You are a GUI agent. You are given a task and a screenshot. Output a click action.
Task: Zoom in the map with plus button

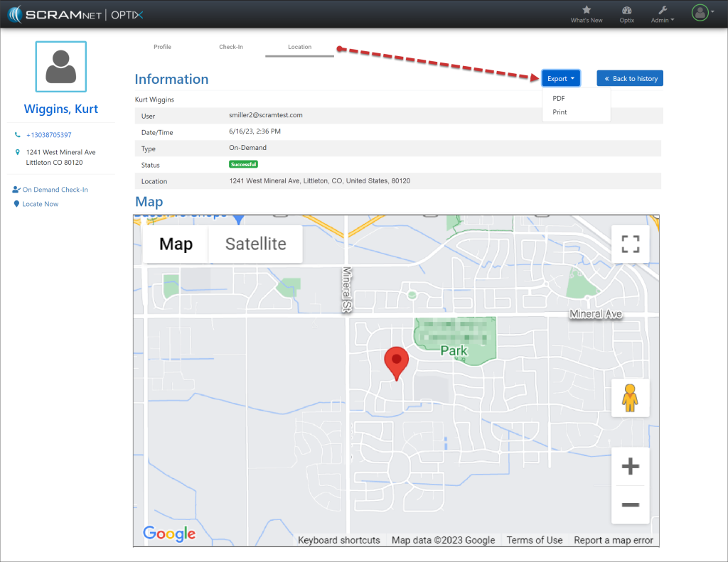(630, 467)
